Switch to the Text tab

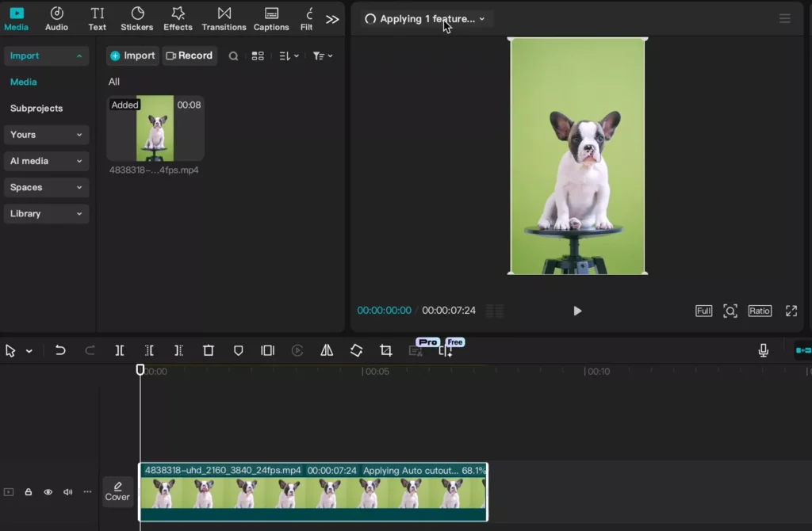[x=97, y=19]
